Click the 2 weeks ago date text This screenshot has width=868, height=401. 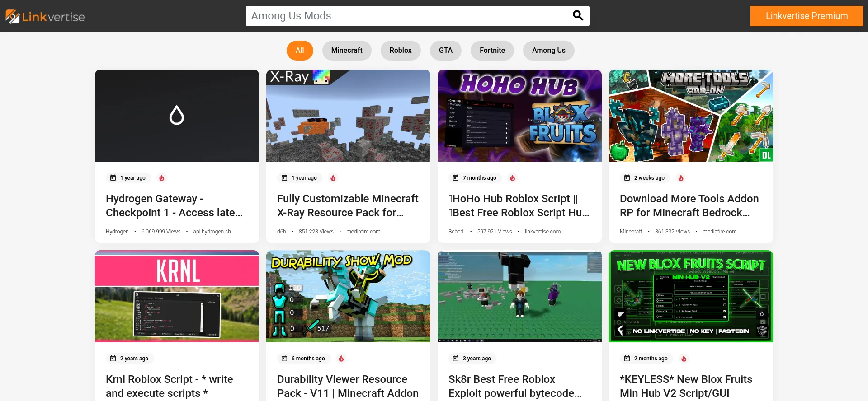tap(649, 178)
